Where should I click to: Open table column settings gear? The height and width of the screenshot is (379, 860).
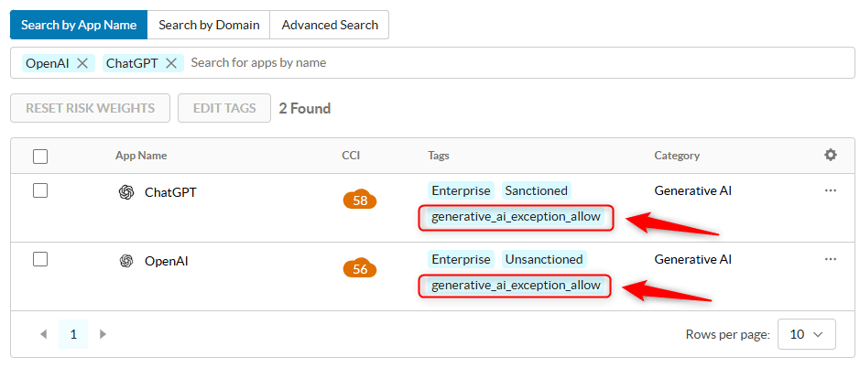pos(830,155)
